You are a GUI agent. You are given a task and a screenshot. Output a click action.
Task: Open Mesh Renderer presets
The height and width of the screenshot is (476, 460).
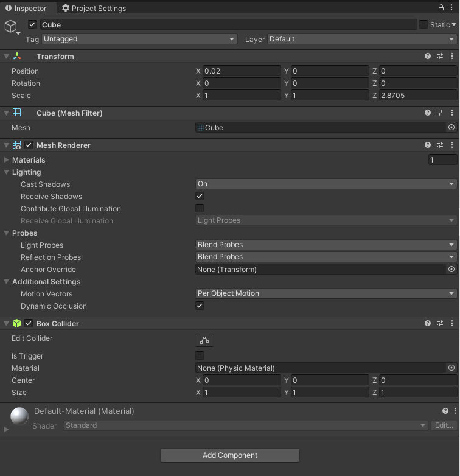[x=440, y=145]
